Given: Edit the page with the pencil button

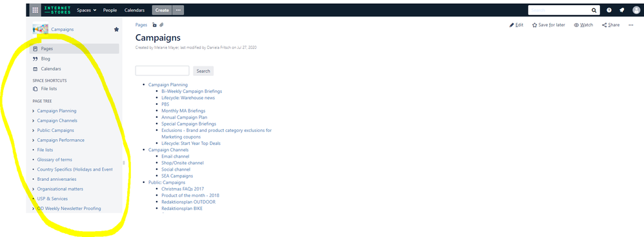Looking at the screenshot, I should (x=516, y=25).
